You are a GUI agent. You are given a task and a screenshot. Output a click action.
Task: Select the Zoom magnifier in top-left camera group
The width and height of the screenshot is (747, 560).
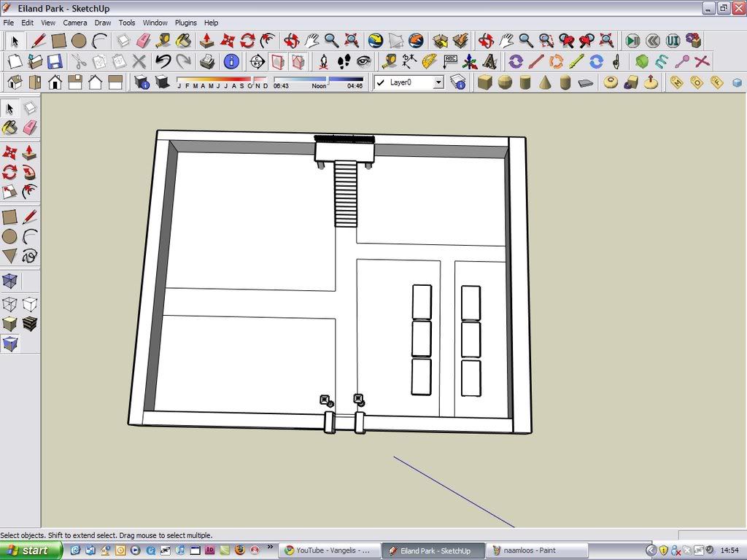tap(332, 41)
